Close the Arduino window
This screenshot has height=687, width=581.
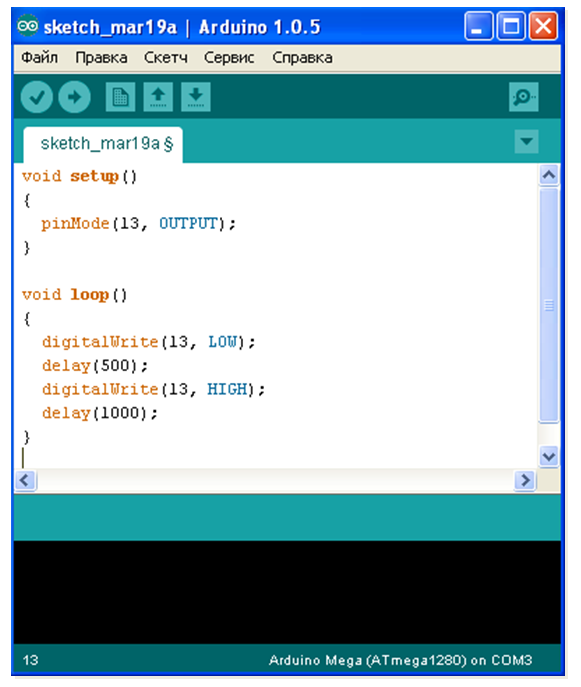(543, 26)
